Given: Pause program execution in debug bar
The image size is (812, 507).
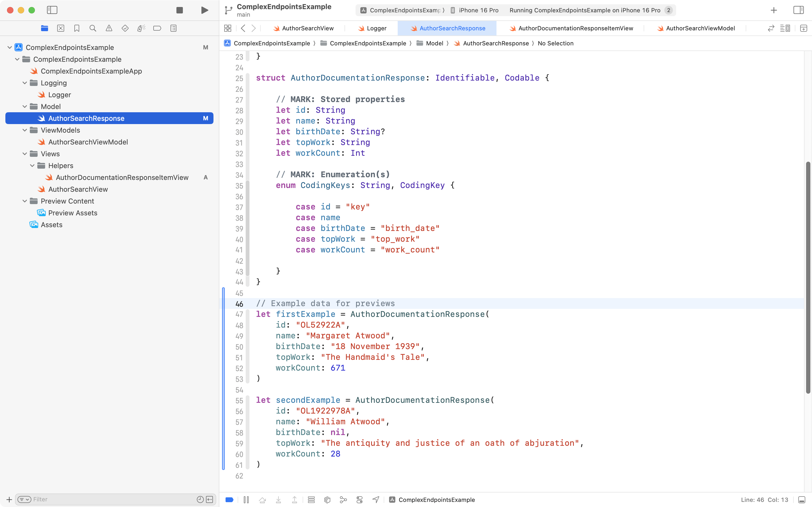Looking at the screenshot, I should 246,500.
